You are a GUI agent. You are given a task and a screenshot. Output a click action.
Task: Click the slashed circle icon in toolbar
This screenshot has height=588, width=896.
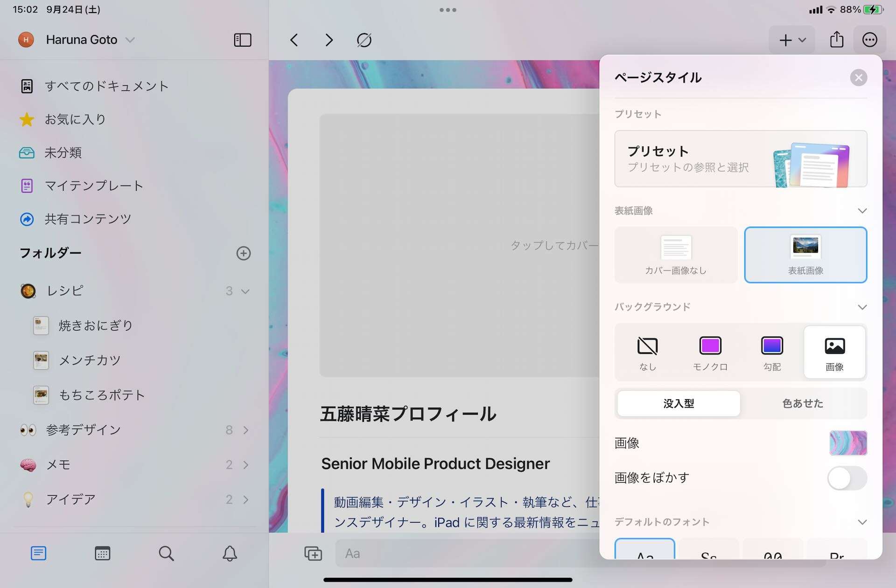pyautogui.click(x=364, y=40)
